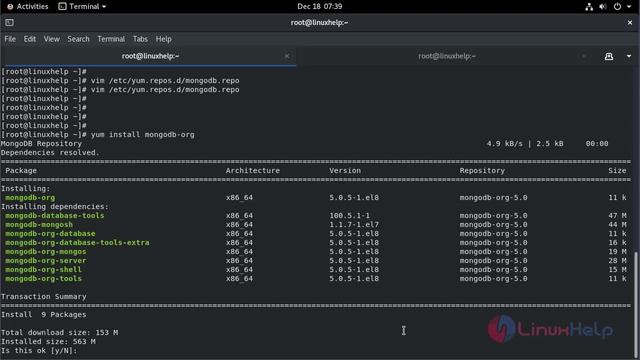Click the mongodb-org-tools package name
This screenshot has width=640, height=360.
point(43,278)
